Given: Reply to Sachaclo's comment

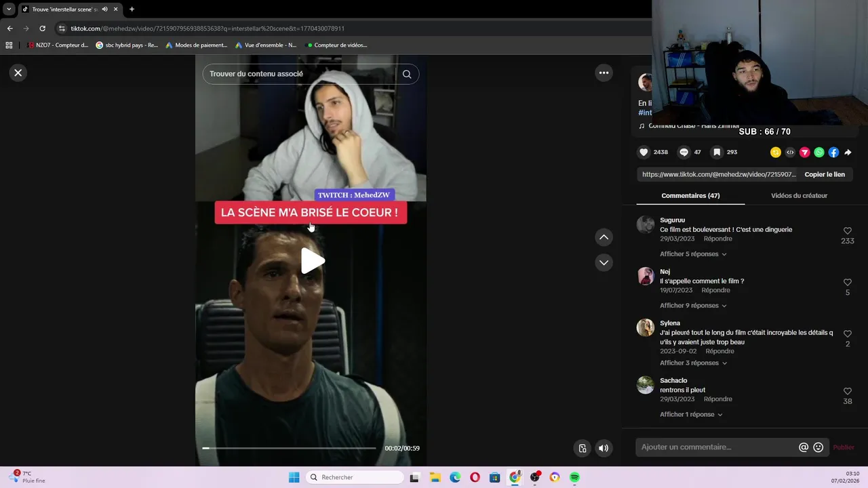Looking at the screenshot, I should coord(717,399).
